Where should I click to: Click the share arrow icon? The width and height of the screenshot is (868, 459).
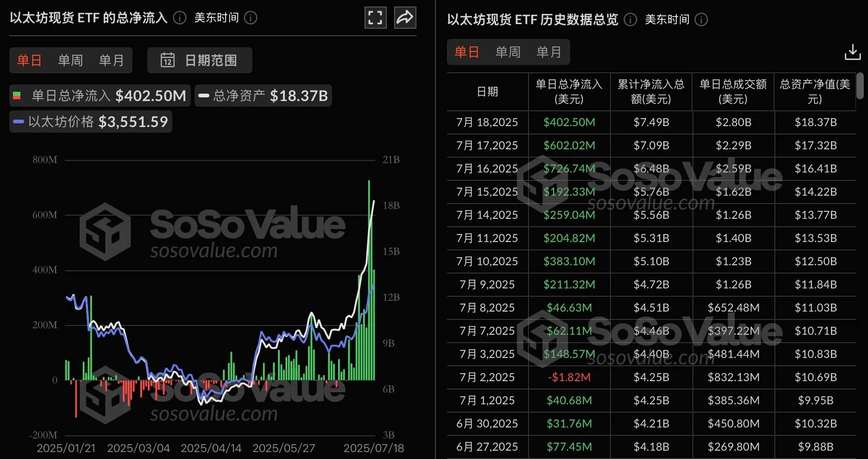[x=405, y=18]
